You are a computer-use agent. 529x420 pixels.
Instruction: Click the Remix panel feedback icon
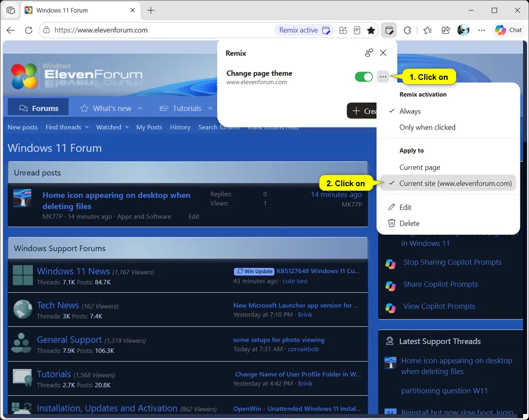pyautogui.click(x=369, y=52)
